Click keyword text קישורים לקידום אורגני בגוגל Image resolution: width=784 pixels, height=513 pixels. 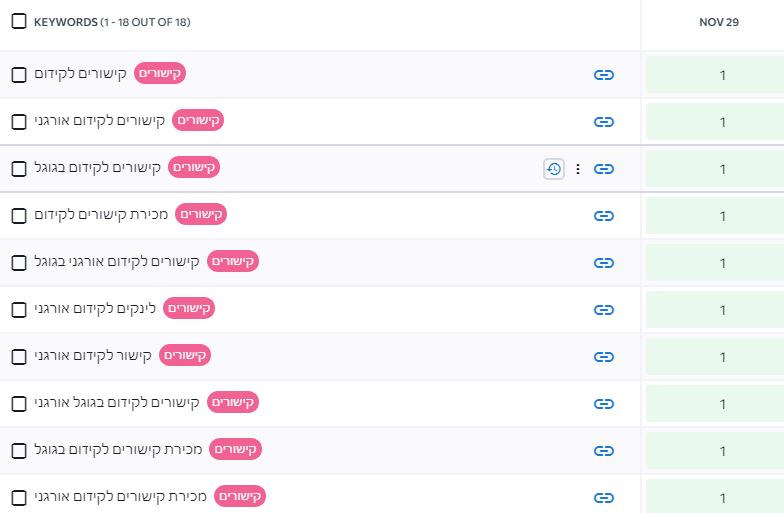click(117, 262)
